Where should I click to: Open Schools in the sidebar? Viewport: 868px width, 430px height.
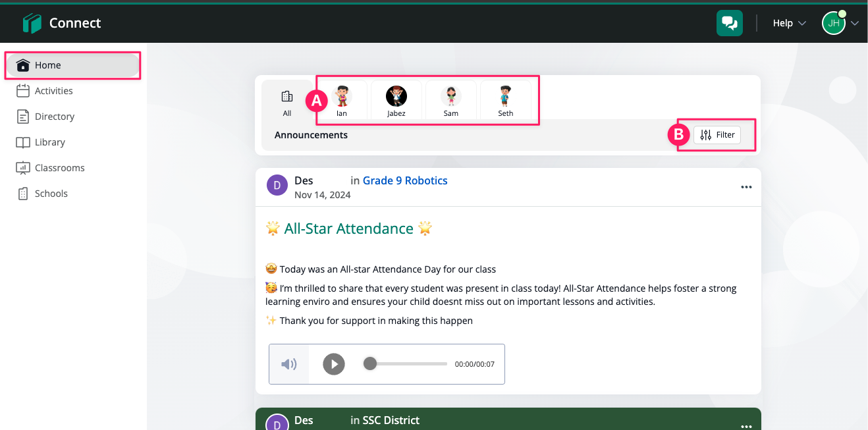[51, 194]
